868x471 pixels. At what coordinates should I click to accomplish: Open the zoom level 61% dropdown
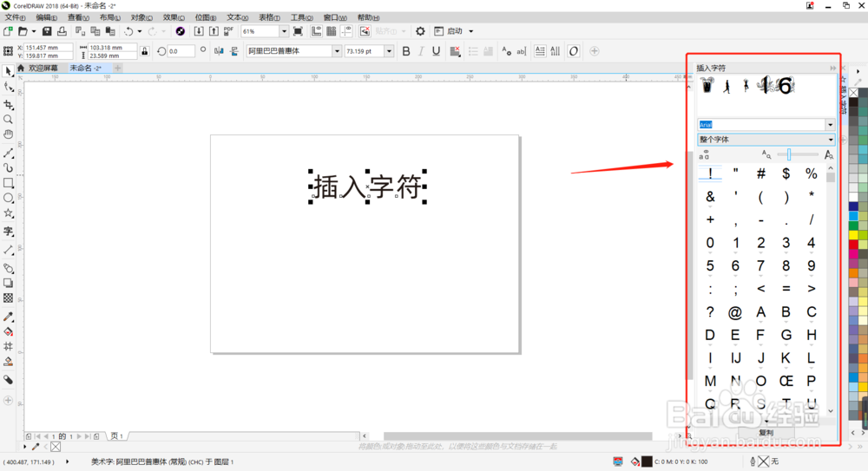pos(284,31)
